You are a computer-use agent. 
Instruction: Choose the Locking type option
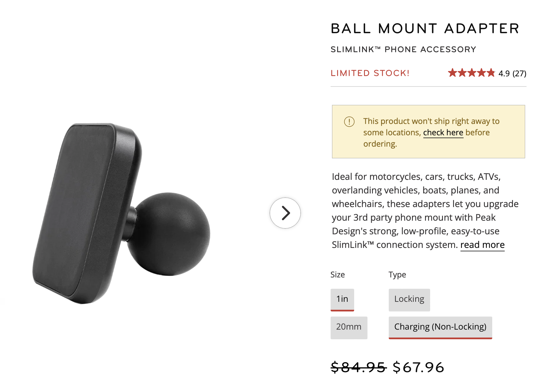[x=409, y=300]
